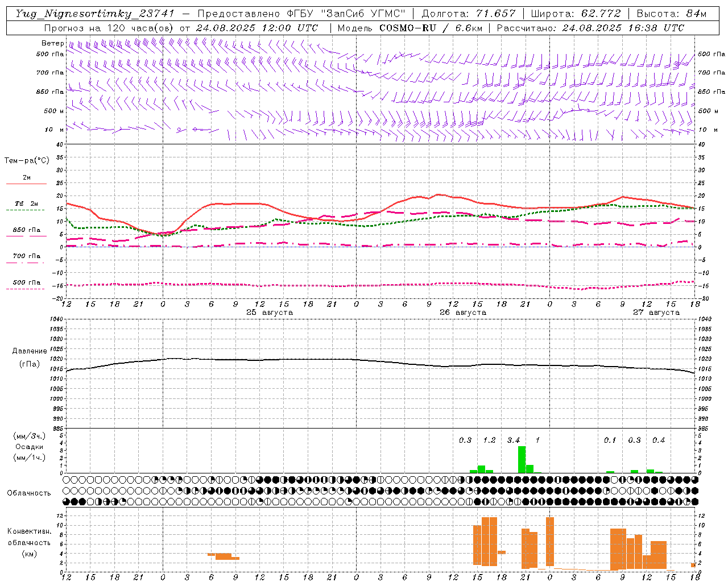This screenshot has height=582, width=728.
Task: Click the 25 августа date label
Action: [x=270, y=313]
